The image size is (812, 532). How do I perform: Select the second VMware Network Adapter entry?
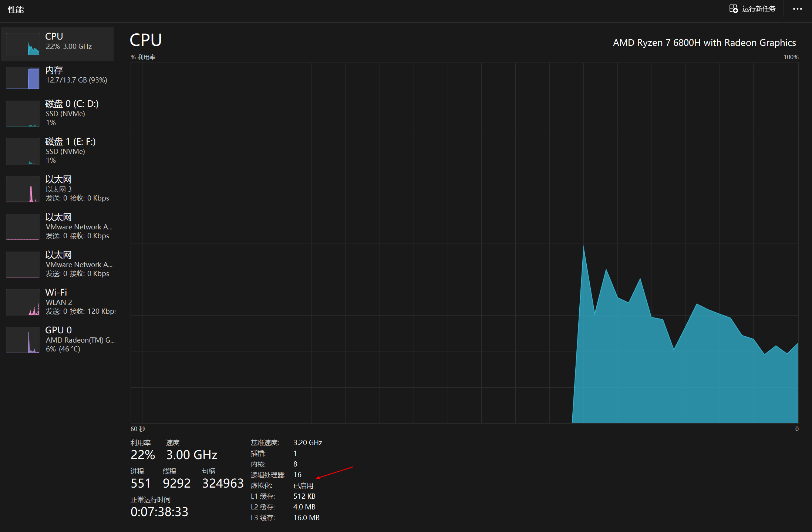(x=78, y=264)
